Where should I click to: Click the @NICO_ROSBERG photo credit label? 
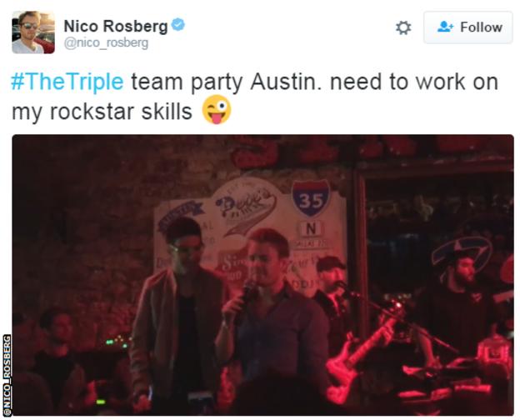click(7, 375)
